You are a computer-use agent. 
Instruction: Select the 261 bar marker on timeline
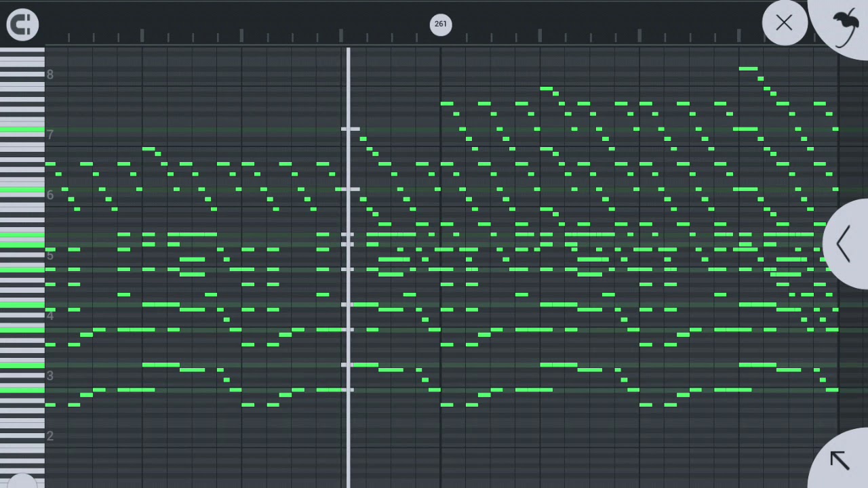441,24
